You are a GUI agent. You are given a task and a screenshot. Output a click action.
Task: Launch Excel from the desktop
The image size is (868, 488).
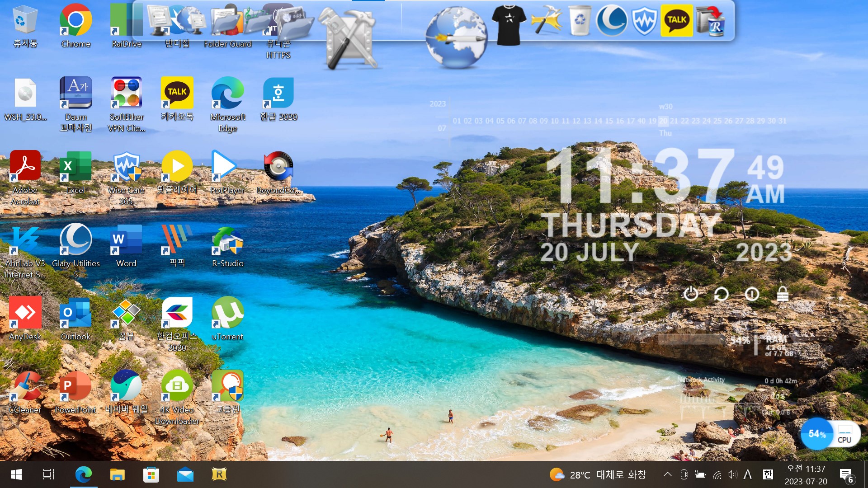[75, 172]
